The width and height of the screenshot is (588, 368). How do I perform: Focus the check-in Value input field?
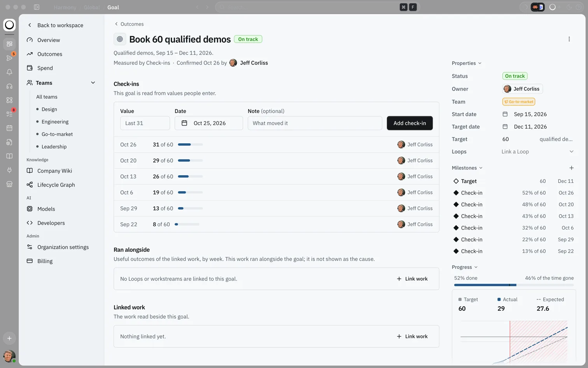pos(145,123)
